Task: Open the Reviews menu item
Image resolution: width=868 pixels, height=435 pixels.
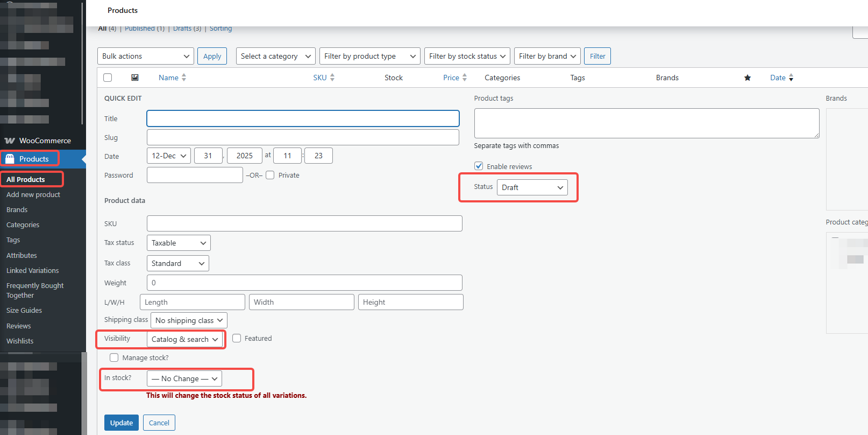Action: [19, 326]
